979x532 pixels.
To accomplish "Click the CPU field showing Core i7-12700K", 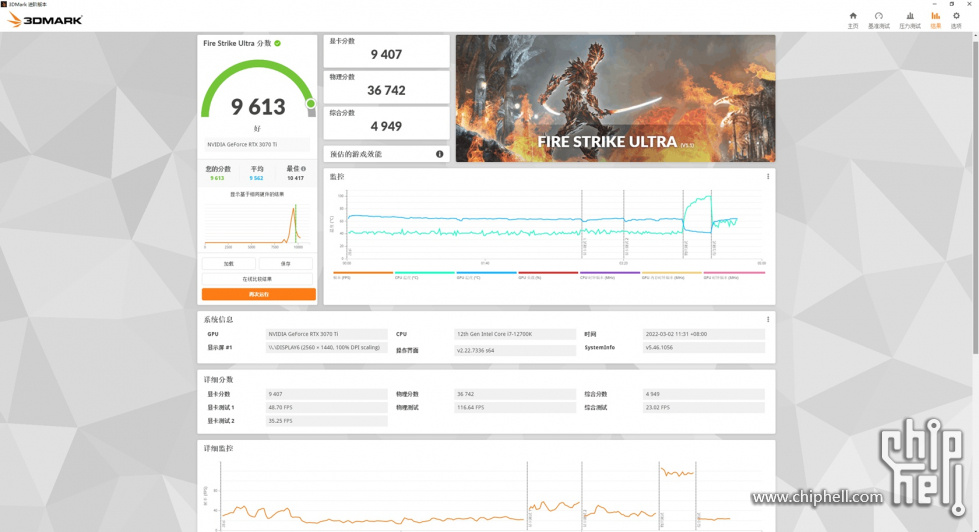I will [x=515, y=334].
